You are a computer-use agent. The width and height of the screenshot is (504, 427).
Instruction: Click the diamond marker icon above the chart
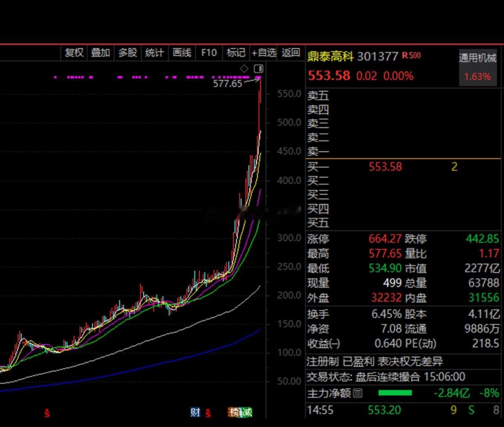coord(244,69)
